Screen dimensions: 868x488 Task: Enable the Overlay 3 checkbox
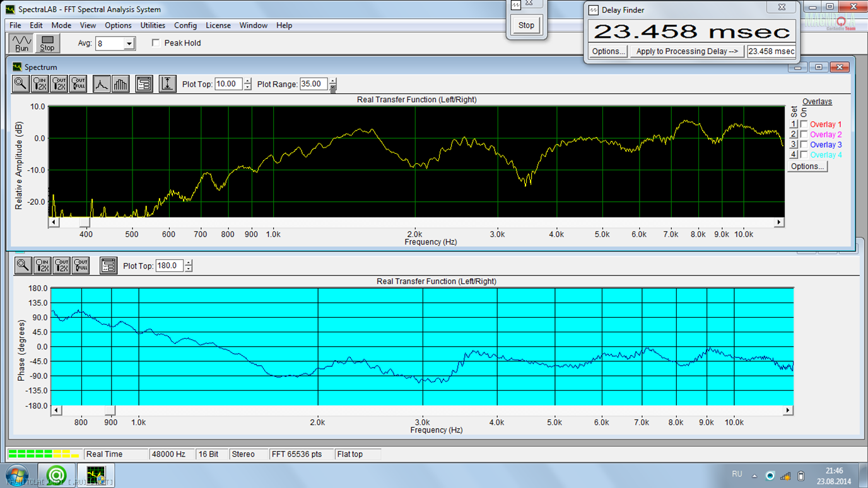[x=804, y=144]
